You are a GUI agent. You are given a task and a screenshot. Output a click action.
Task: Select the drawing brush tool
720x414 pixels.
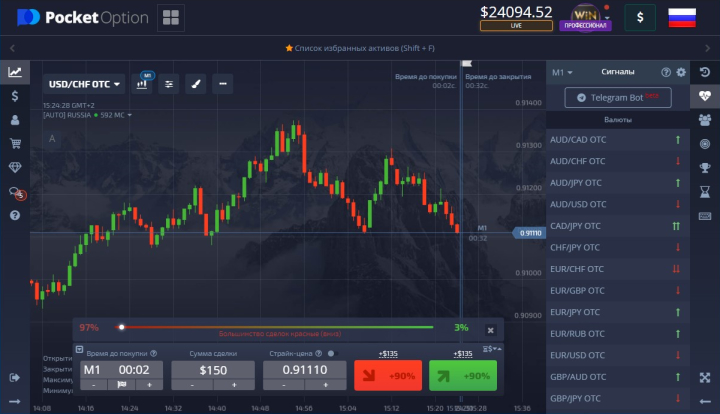click(195, 84)
